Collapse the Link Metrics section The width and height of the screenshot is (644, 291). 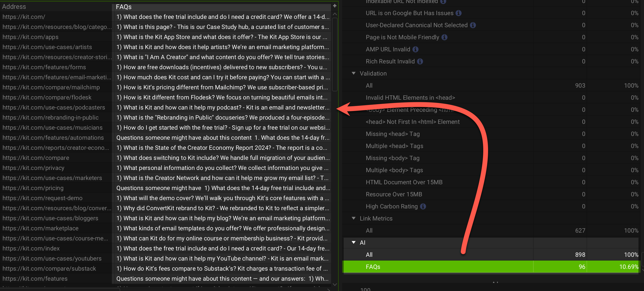(354, 218)
